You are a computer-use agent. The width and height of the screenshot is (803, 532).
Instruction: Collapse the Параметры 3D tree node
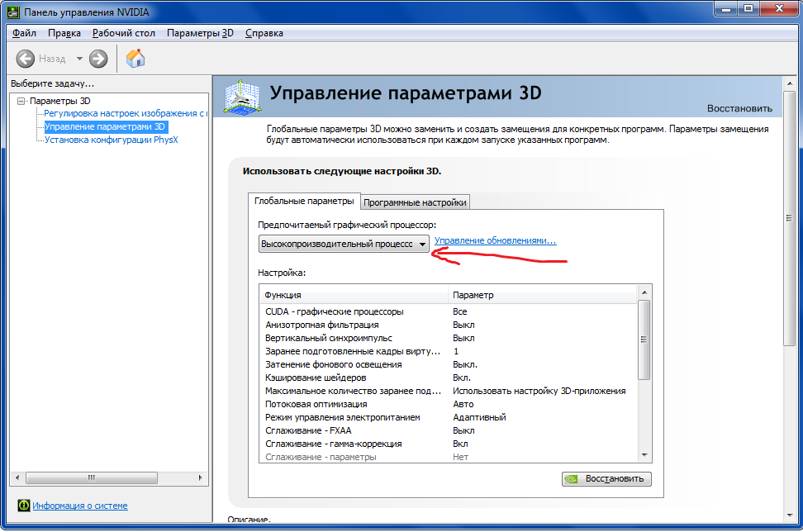pos(21,101)
